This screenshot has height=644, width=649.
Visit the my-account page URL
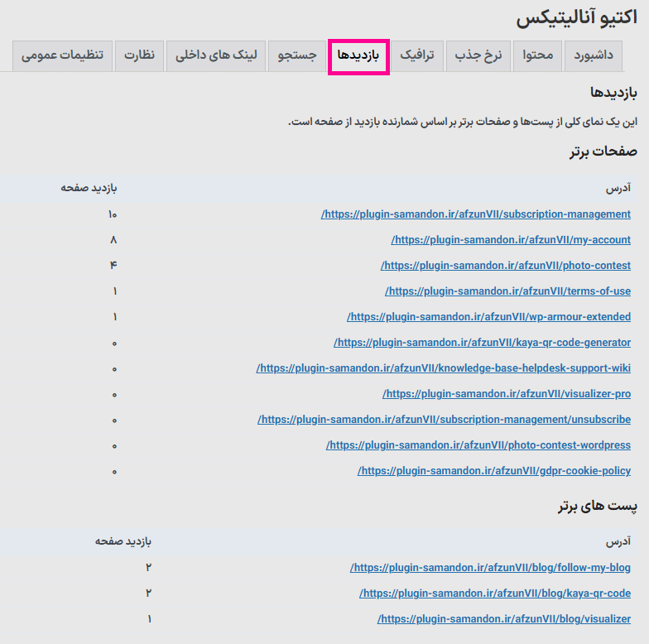point(511,240)
